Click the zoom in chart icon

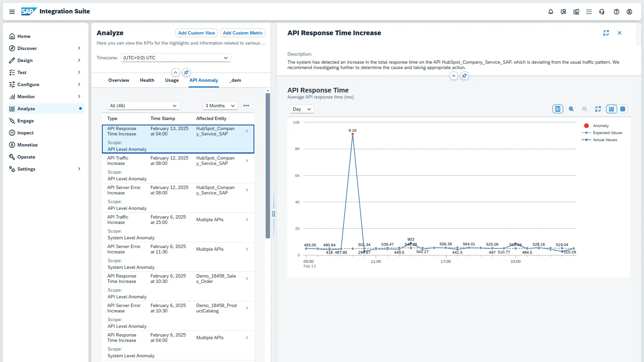tap(571, 109)
